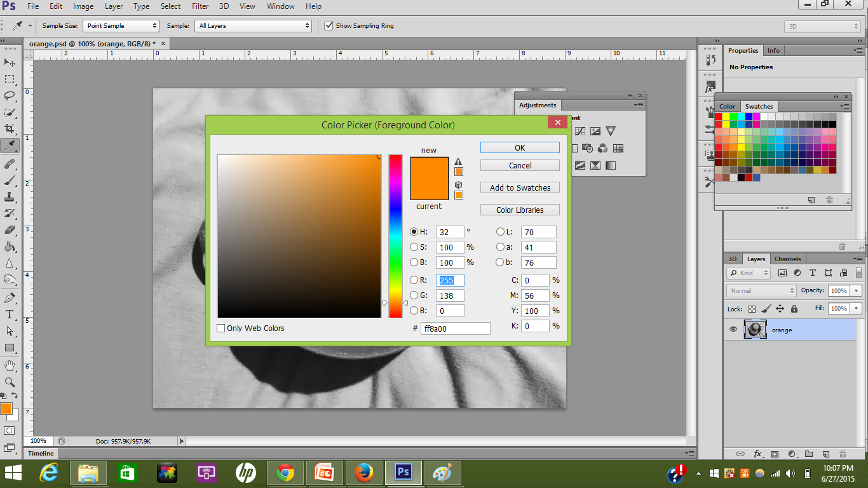The height and width of the screenshot is (488, 868).
Task: Switch to the Channels tab
Action: 787,259
